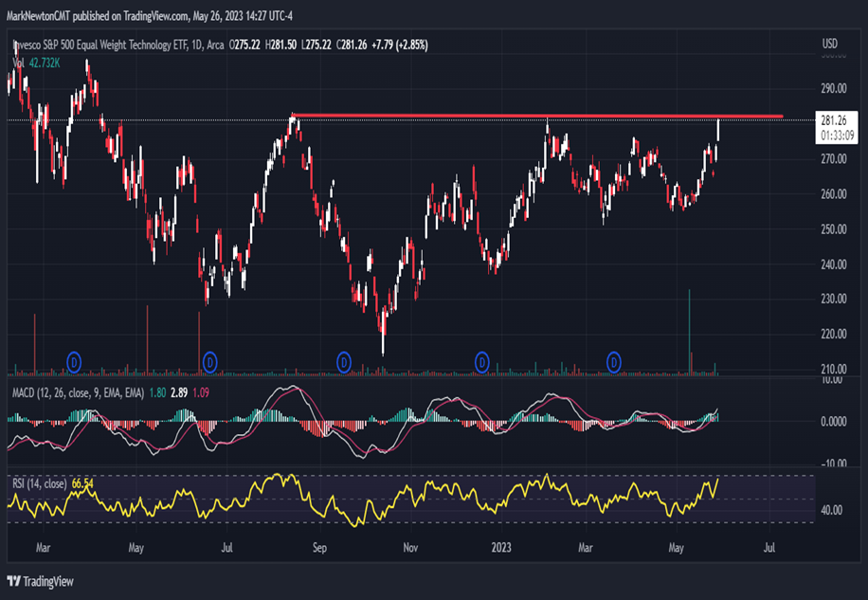Click the Nov label on time axis
The image size is (868, 600).
pos(410,548)
